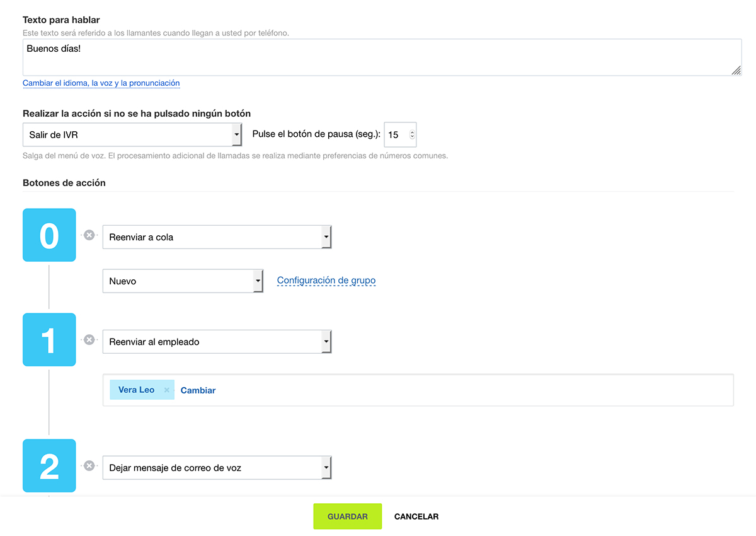Click the blue number 1 button tile
Image resolution: width=756 pixels, height=536 pixels.
click(49, 340)
